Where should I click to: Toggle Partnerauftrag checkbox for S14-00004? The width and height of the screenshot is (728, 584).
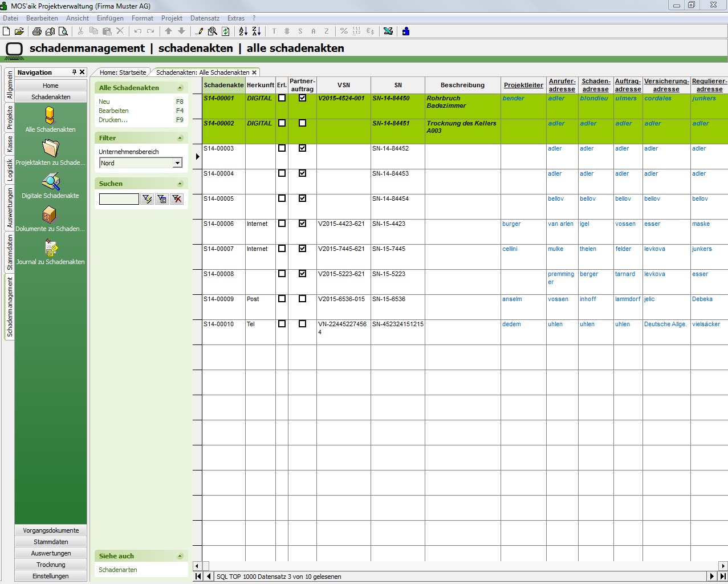click(x=302, y=173)
